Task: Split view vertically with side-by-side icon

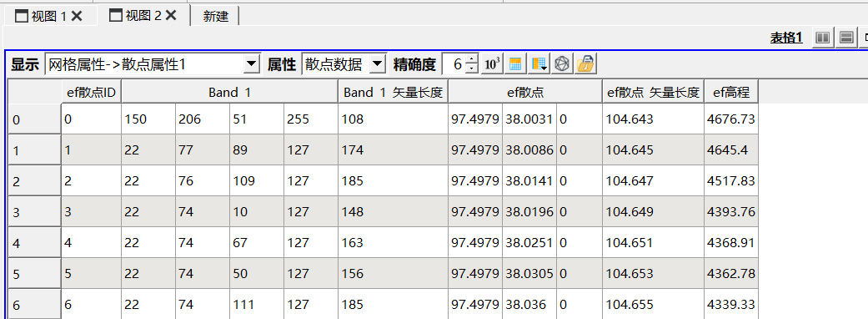Action: [x=823, y=38]
